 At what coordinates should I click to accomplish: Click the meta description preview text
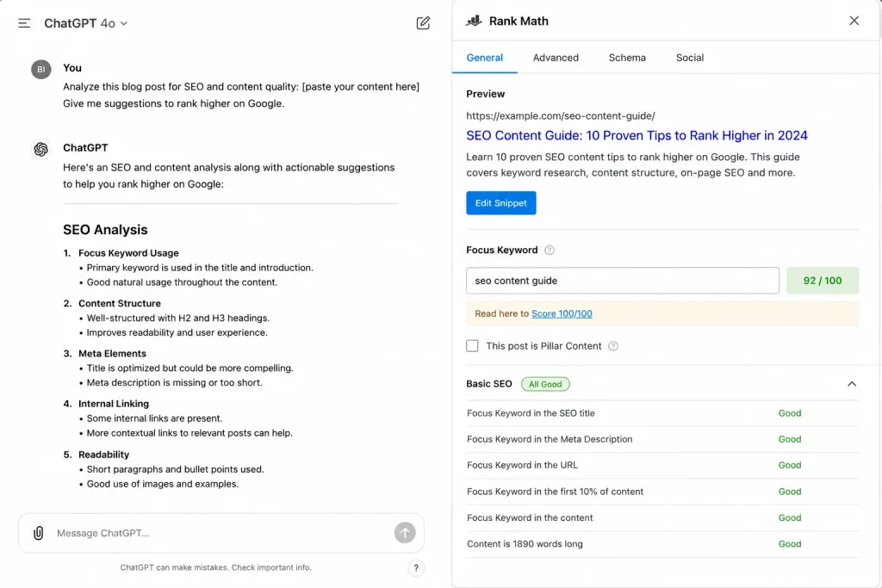(x=633, y=164)
